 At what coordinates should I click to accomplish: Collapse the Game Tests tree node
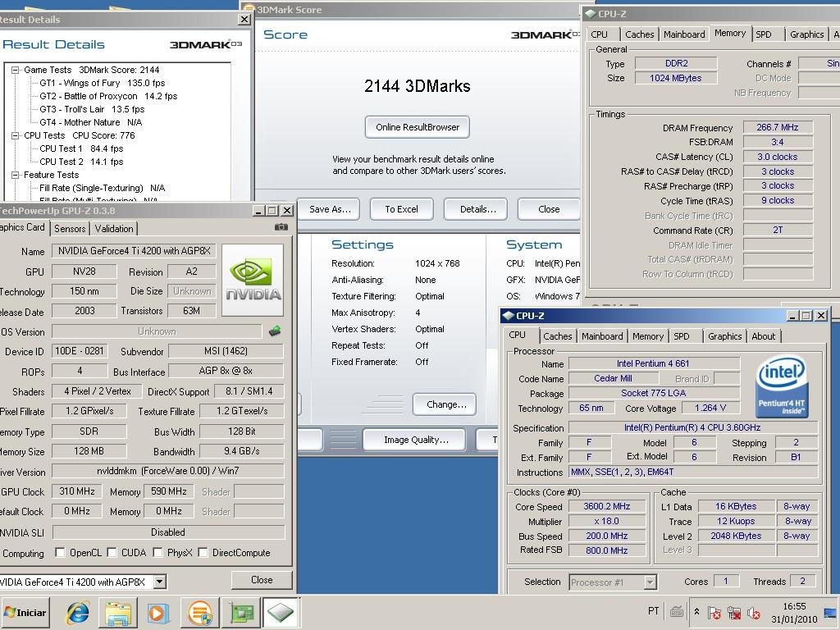[15, 70]
